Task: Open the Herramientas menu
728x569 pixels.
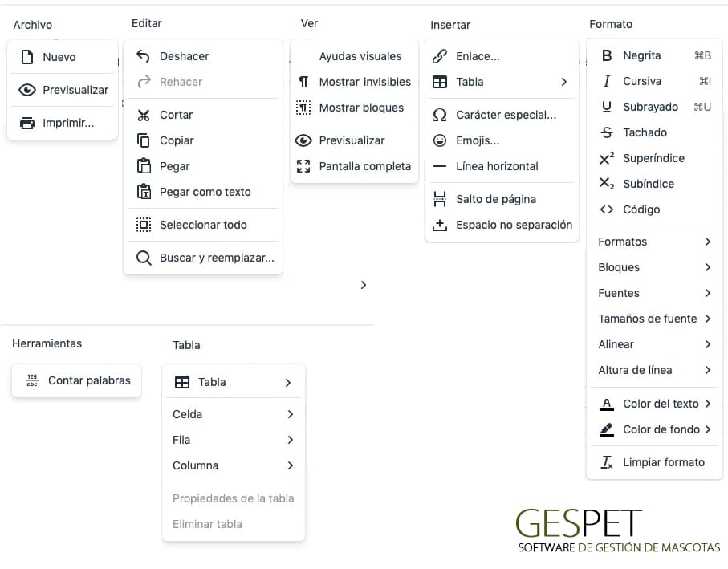Action: coord(47,343)
